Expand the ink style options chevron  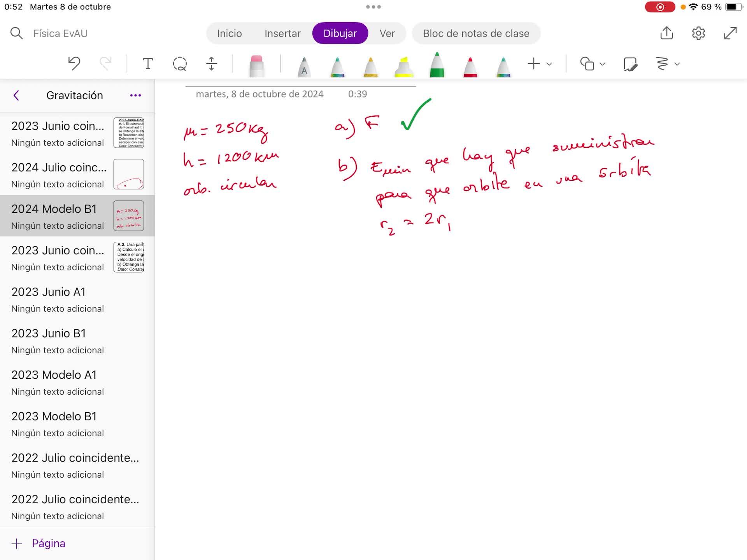pyautogui.click(x=677, y=64)
